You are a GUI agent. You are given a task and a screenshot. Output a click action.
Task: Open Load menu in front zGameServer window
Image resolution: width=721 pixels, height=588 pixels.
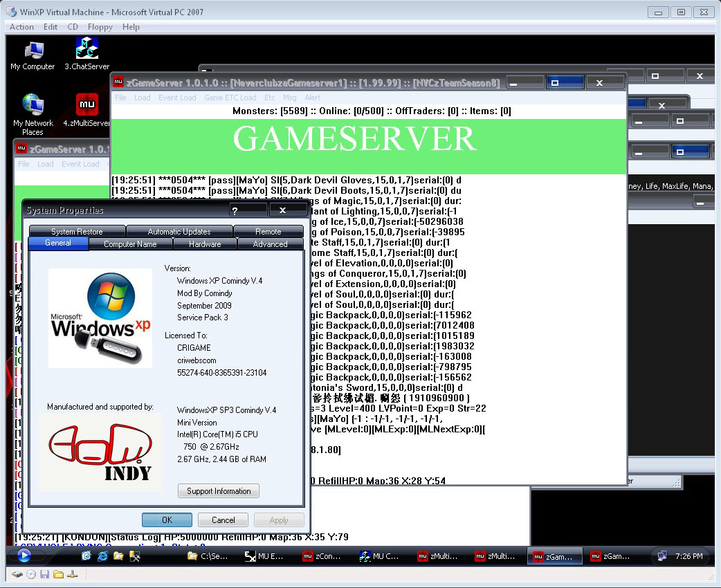click(142, 98)
